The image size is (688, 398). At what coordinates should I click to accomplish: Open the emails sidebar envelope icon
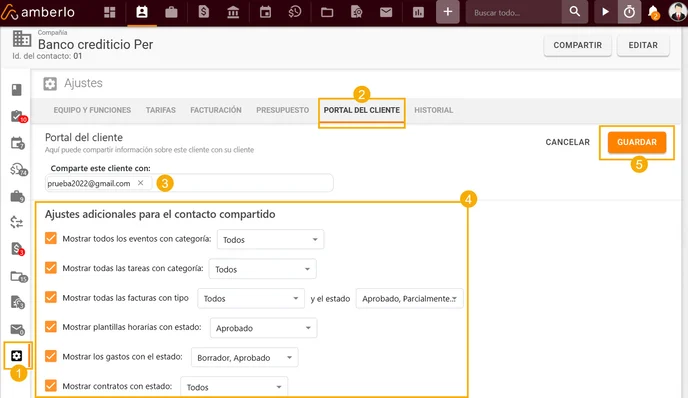17,329
